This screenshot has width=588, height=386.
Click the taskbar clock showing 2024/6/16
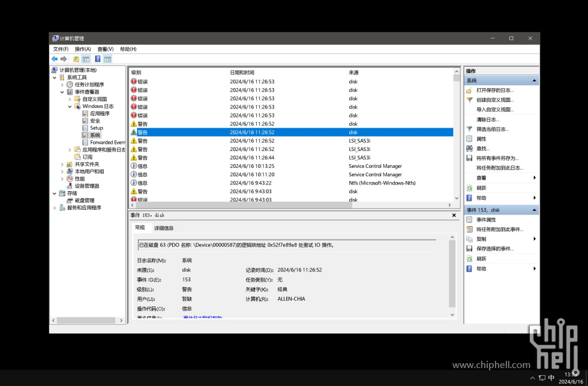[571, 378]
